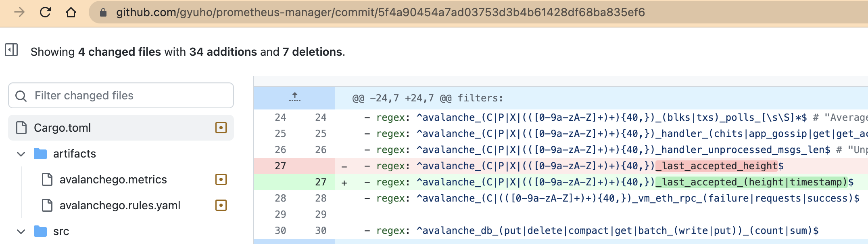This screenshot has height=244, width=868.
Task: Click added line number 27
Action: tap(320, 182)
